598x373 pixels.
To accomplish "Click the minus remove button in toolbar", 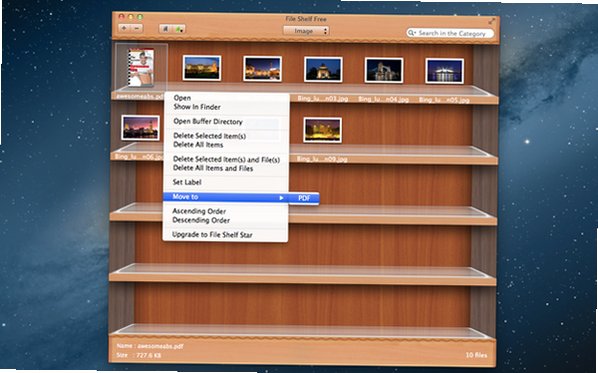I will [x=137, y=29].
